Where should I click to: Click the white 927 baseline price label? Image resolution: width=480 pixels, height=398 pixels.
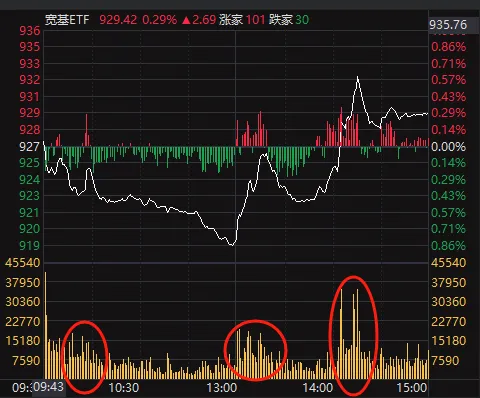(30, 146)
